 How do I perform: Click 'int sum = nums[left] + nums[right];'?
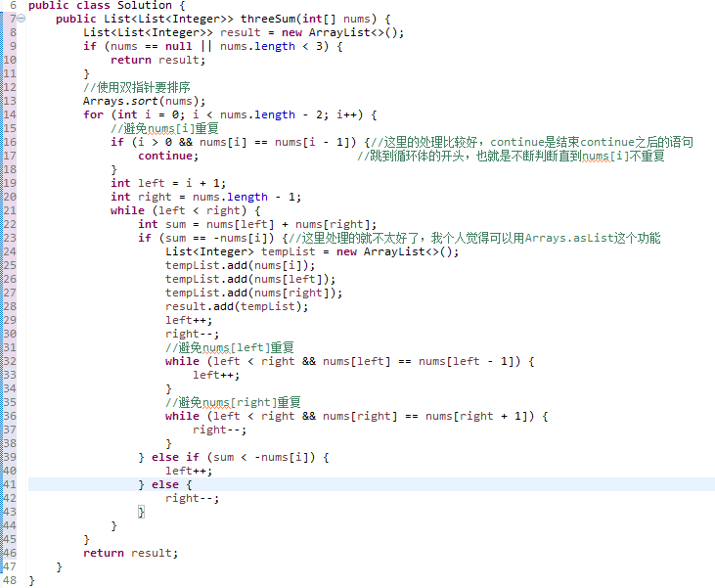pos(257,224)
